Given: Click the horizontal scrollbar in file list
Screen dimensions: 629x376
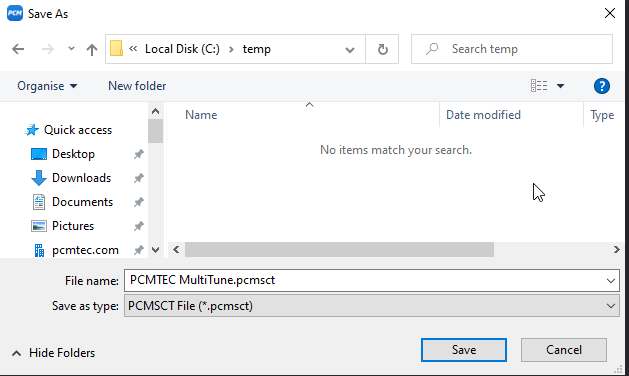Looking at the screenshot, I should [x=339, y=250].
